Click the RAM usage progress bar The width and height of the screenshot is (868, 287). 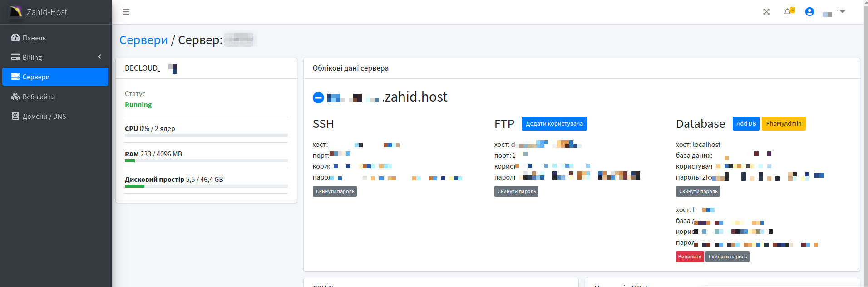206,161
